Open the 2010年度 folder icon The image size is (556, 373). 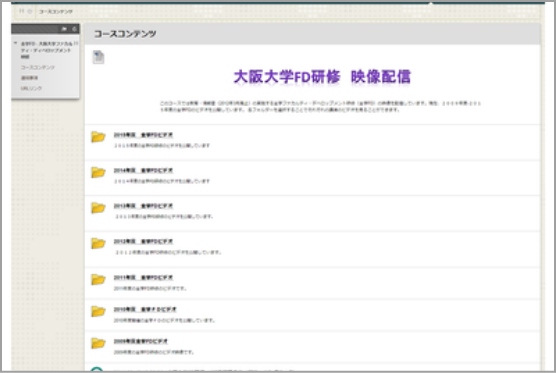pyautogui.click(x=98, y=311)
